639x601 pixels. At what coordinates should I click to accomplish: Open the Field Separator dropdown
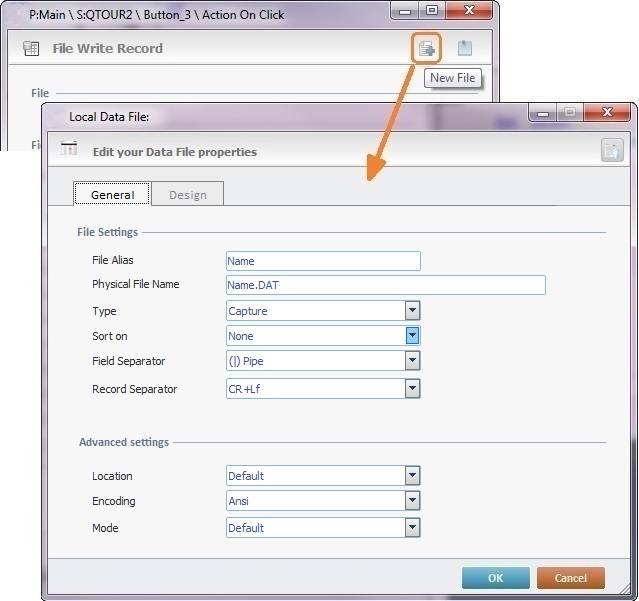(x=412, y=361)
